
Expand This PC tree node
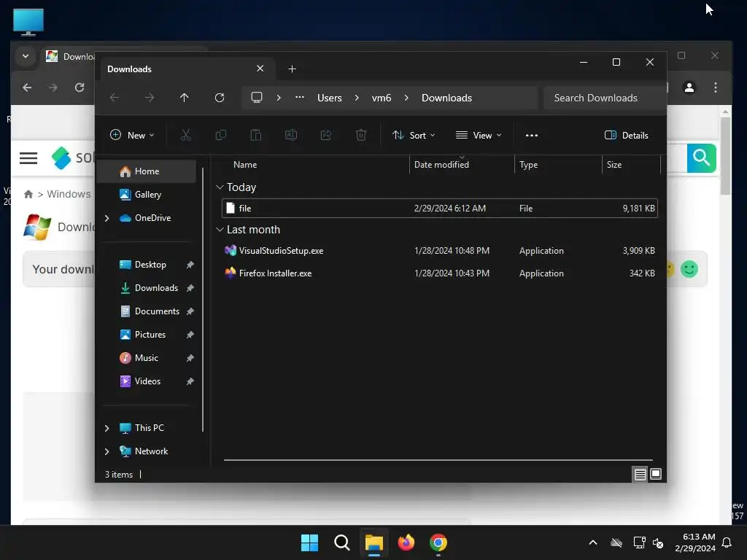(107, 428)
